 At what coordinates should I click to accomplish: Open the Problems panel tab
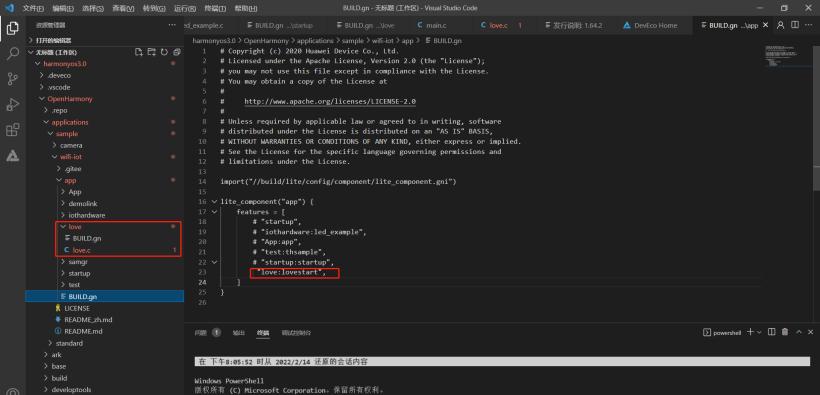(201, 332)
